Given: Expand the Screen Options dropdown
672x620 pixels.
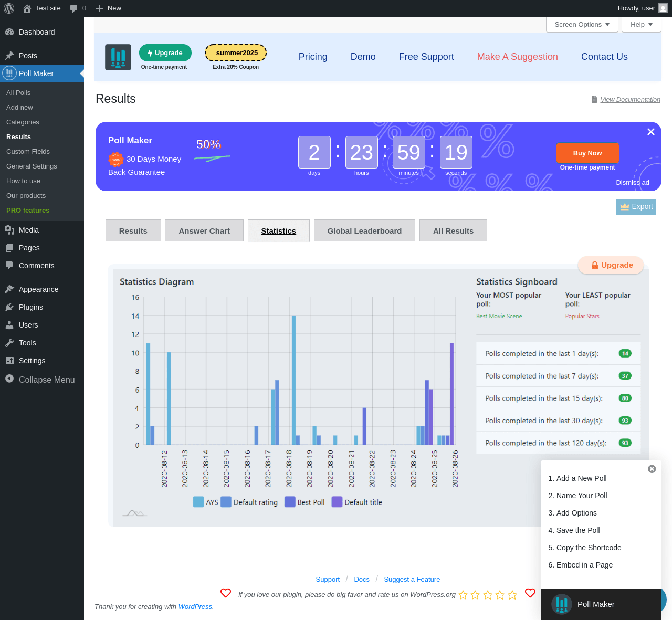Looking at the screenshot, I should point(582,25).
